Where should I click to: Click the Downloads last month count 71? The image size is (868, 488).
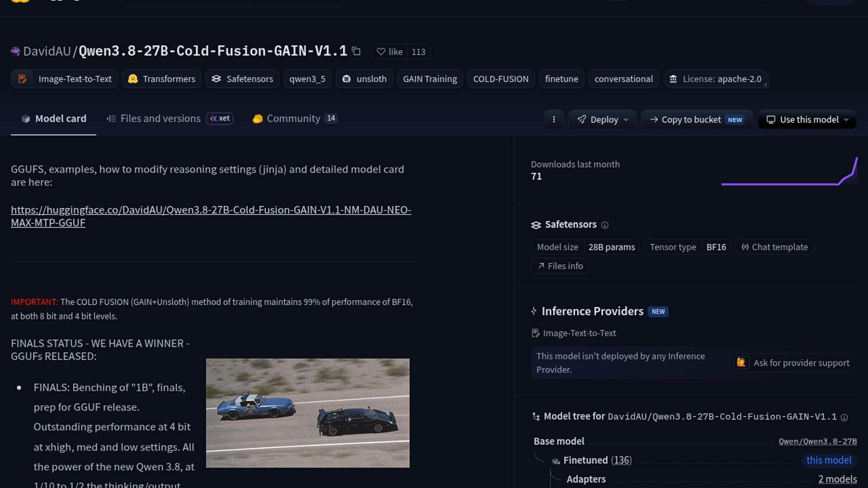pyautogui.click(x=537, y=177)
